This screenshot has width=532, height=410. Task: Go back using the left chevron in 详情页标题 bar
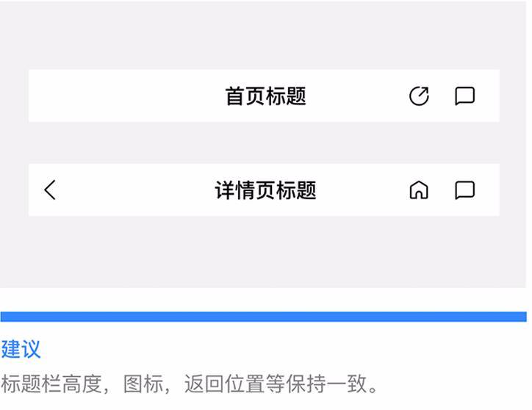click(x=50, y=190)
